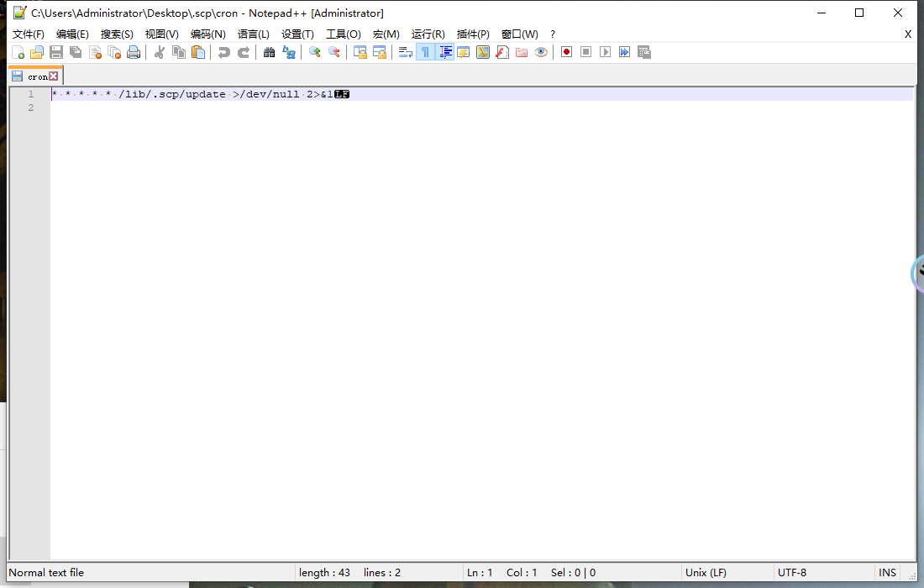Toggle word wrap in the toolbar
Viewport: 924px width, 588px height.
[x=405, y=52]
